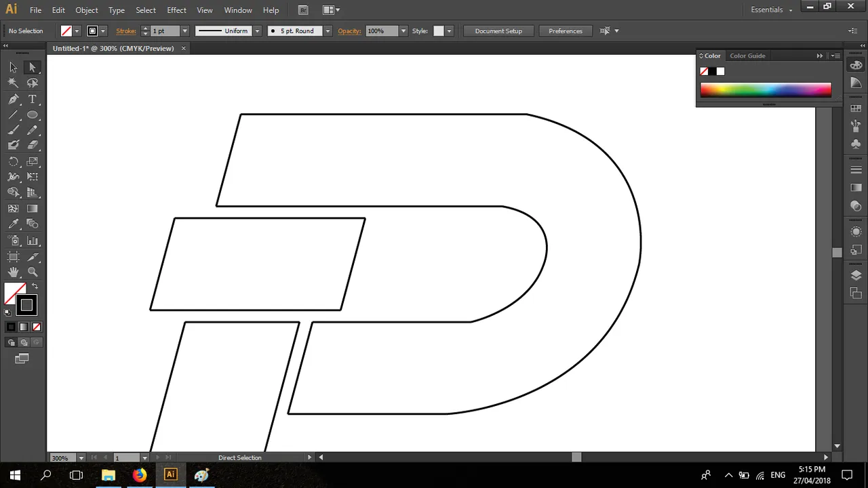This screenshot has height=488, width=868.
Task: Activate the Lasso tool
Action: click(32, 83)
